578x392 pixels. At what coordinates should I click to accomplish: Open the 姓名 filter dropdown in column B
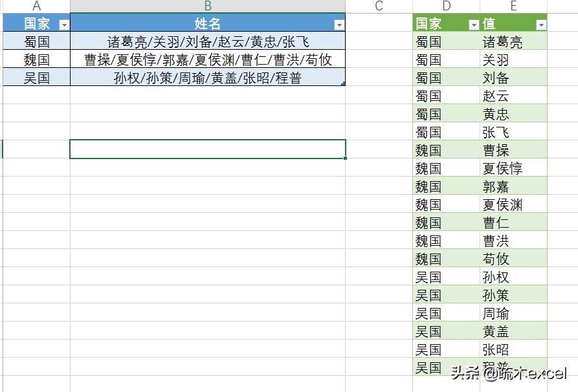[339, 24]
